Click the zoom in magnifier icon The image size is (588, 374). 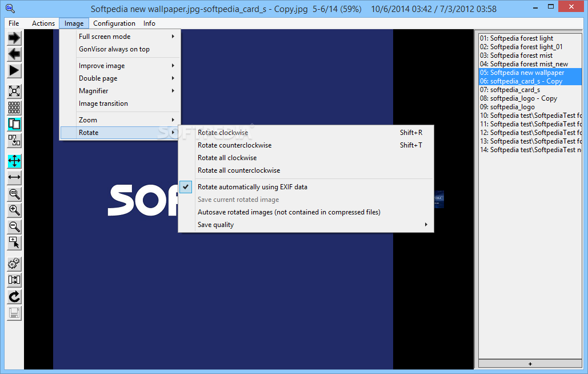click(x=14, y=210)
